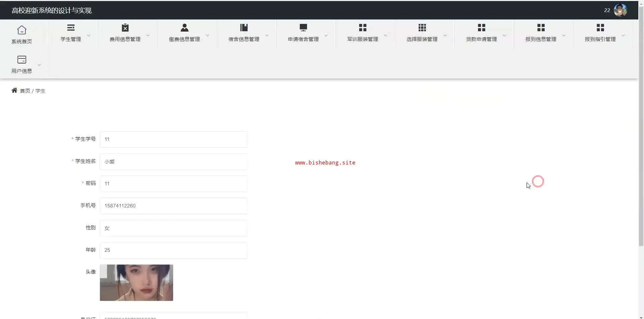Expand the 学生管理 dropdown arrow
The image size is (644, 319).
click(89, 35)
